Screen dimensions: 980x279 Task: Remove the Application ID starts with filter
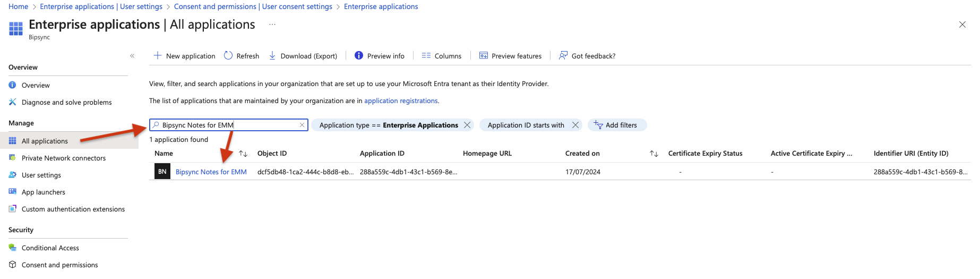tap(575, 125)
